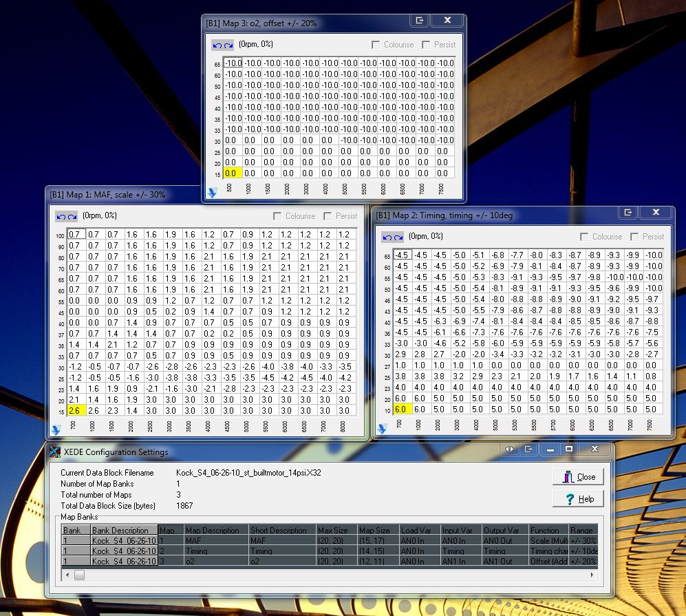The height and width of the screenshot is (616, 686).
Task: Click blue arrow icon below Map 3 grid
Action: 212,193
